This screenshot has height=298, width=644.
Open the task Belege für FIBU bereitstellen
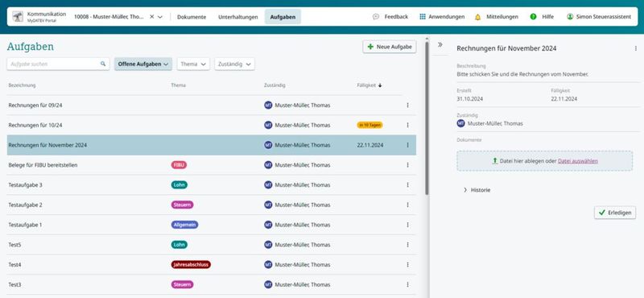click(x=43, y=165)
